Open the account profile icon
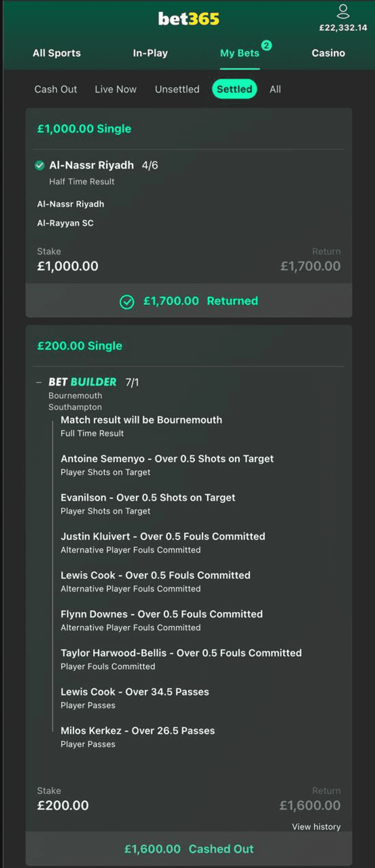Screen dimensions: 375x868 343,12
